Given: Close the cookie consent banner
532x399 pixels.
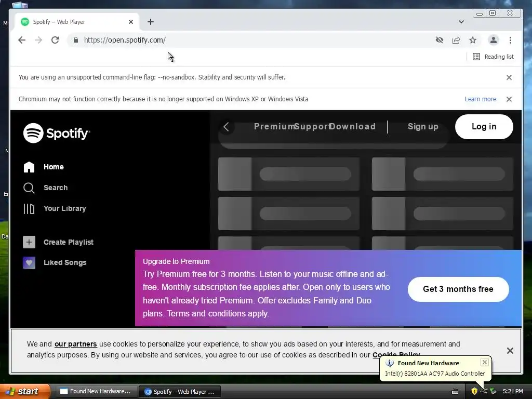Looking at the screenshot, I should 510,351.
